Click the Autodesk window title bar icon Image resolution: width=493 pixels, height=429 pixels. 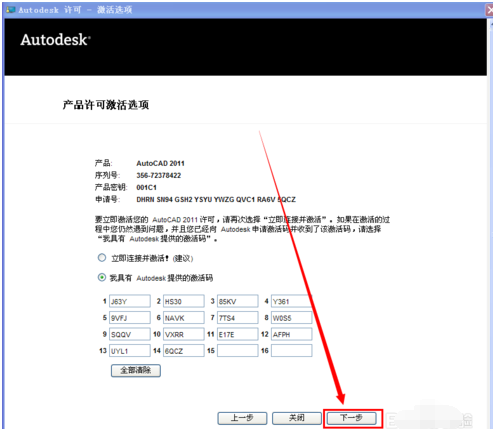tap(11, 9)
